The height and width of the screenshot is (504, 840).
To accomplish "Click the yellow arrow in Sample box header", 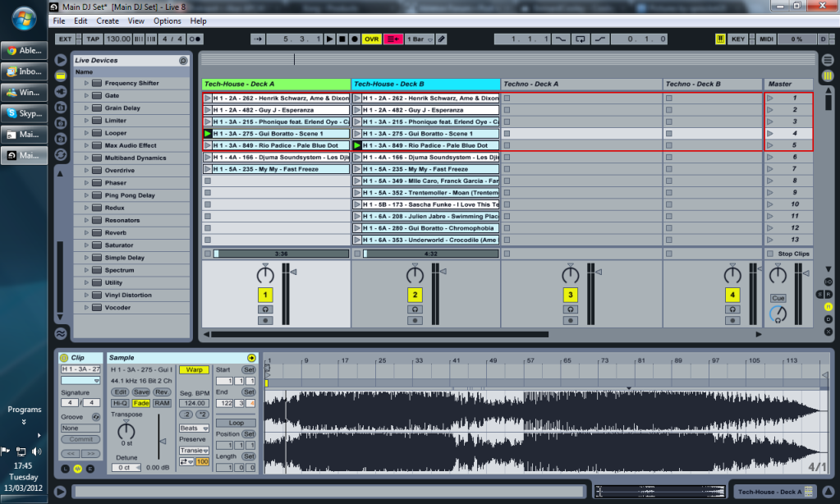I will (251, 358).
